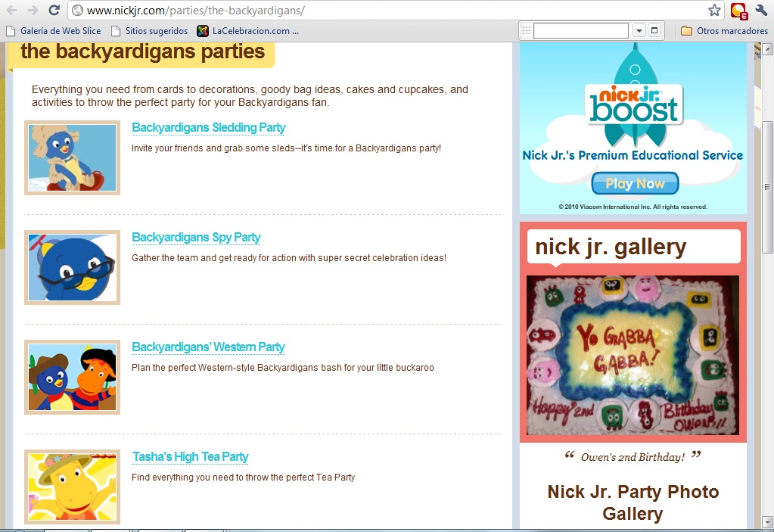Click the browser forward arrow
Image resolution: width=774 pixels, height=532 pixels.
tap(33, 10)
